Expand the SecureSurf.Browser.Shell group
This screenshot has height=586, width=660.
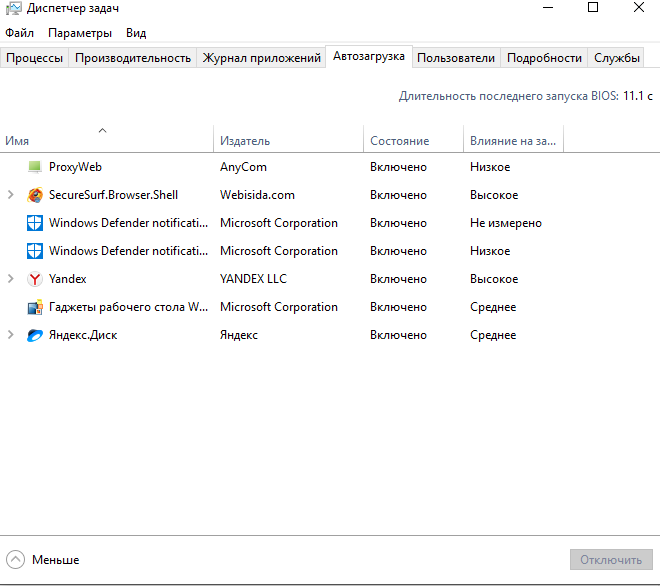coord(11,194)
